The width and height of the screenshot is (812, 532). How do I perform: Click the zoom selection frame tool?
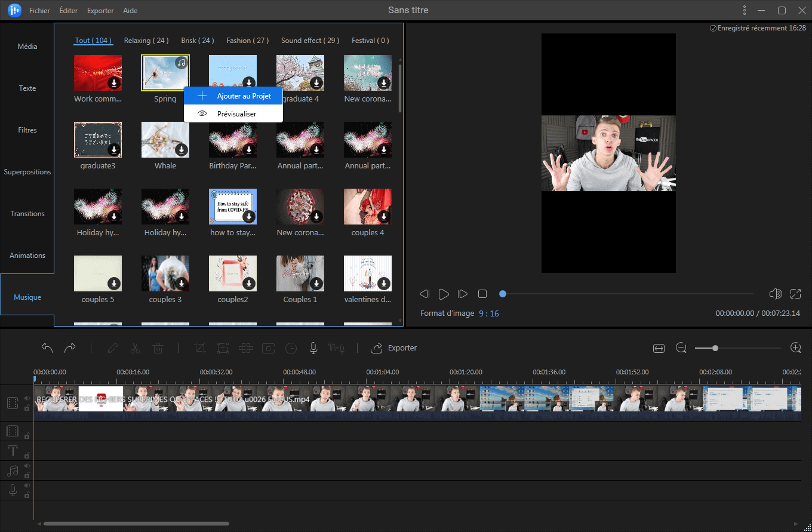click(223, 348)
